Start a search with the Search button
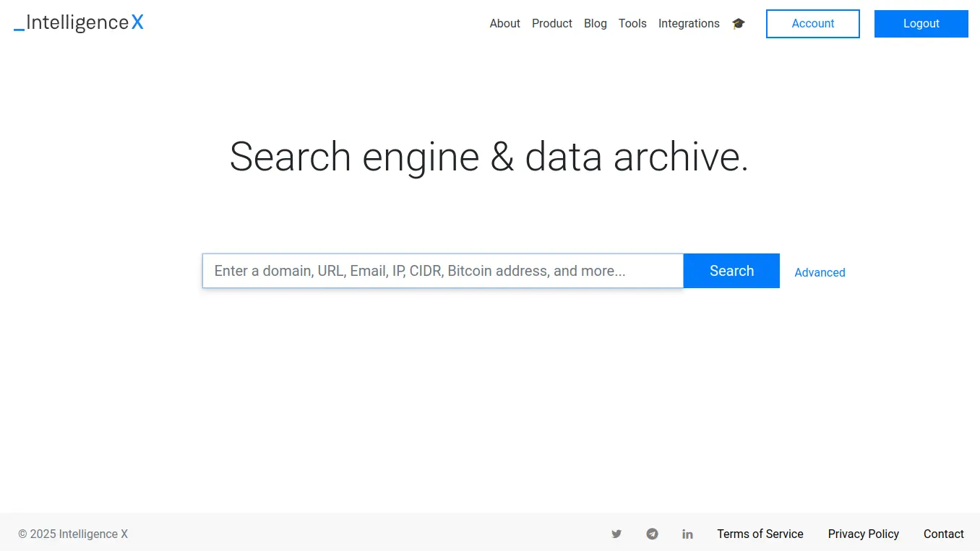 [x=731, y=271]
